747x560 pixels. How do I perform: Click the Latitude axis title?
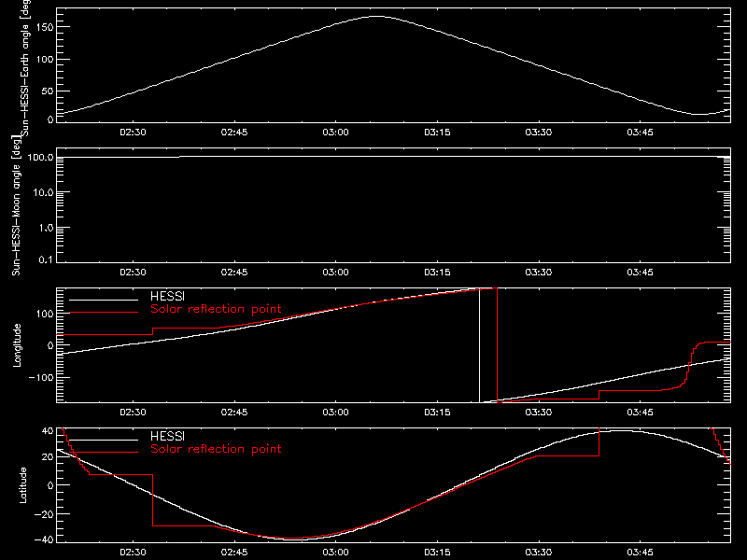pyautogui.click(x=22, y=485)
